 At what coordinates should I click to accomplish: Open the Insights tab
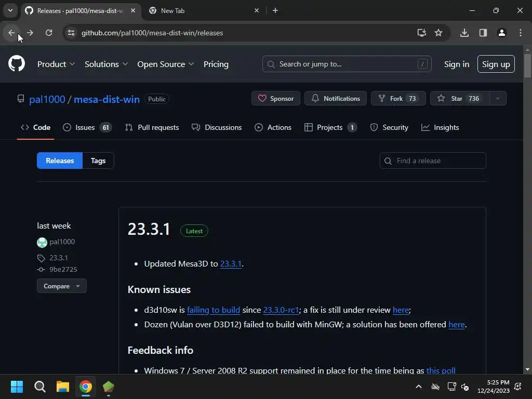440,128
